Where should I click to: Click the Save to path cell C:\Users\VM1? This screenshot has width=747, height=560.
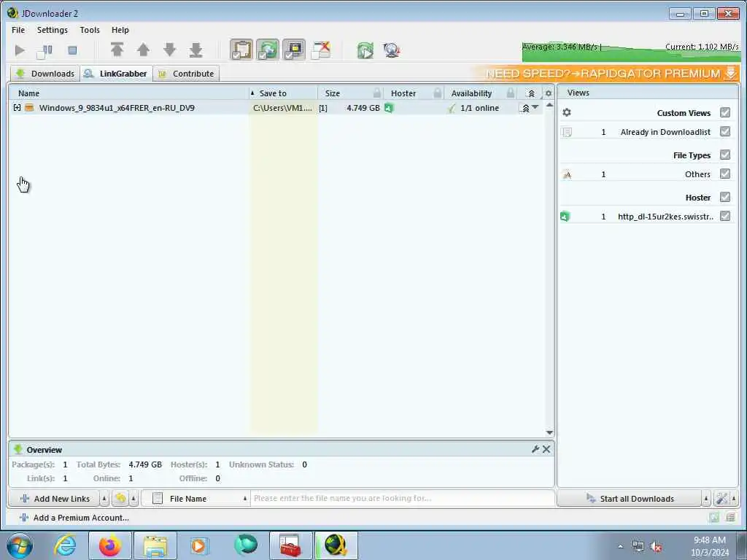[x=282, y=108]
